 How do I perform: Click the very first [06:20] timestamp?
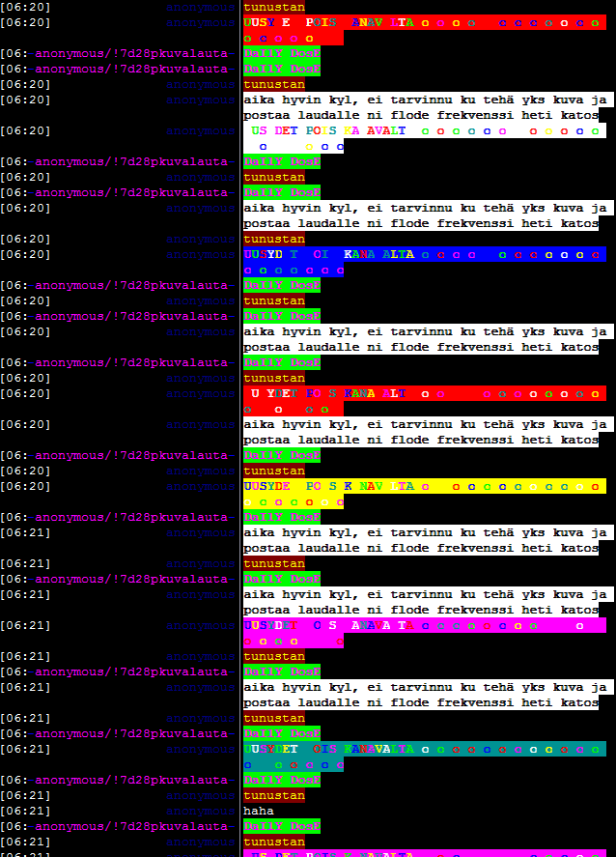click(25, 7)
